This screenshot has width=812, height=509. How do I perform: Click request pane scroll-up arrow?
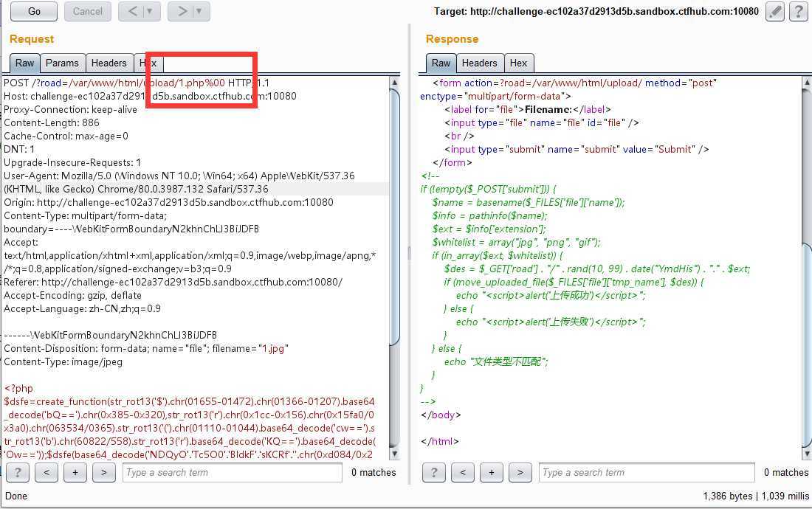(395, 82)
